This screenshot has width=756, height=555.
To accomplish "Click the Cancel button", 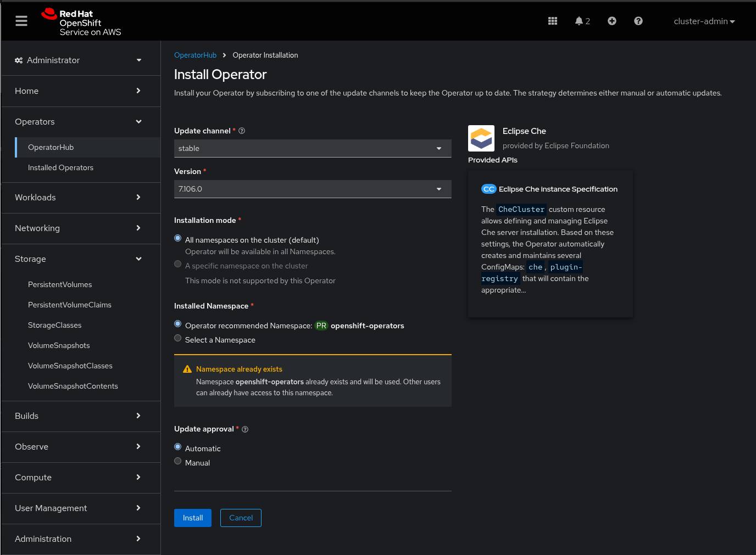I will 241,518.
